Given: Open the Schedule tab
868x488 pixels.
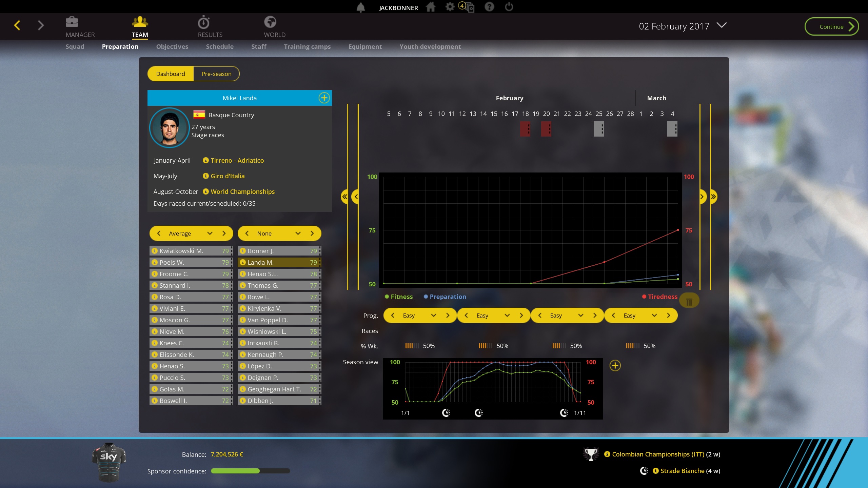Looking at the screenshot, I should [219, 47].
